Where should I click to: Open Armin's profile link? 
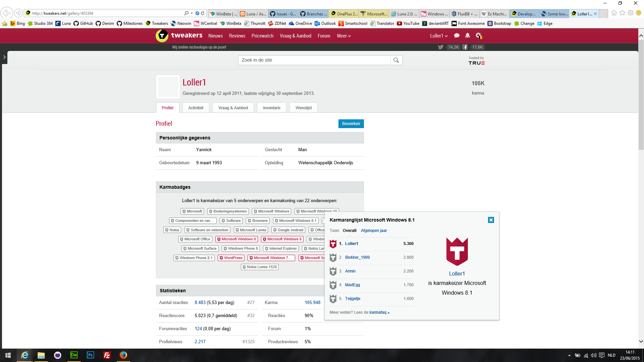(x=350, y=271)
